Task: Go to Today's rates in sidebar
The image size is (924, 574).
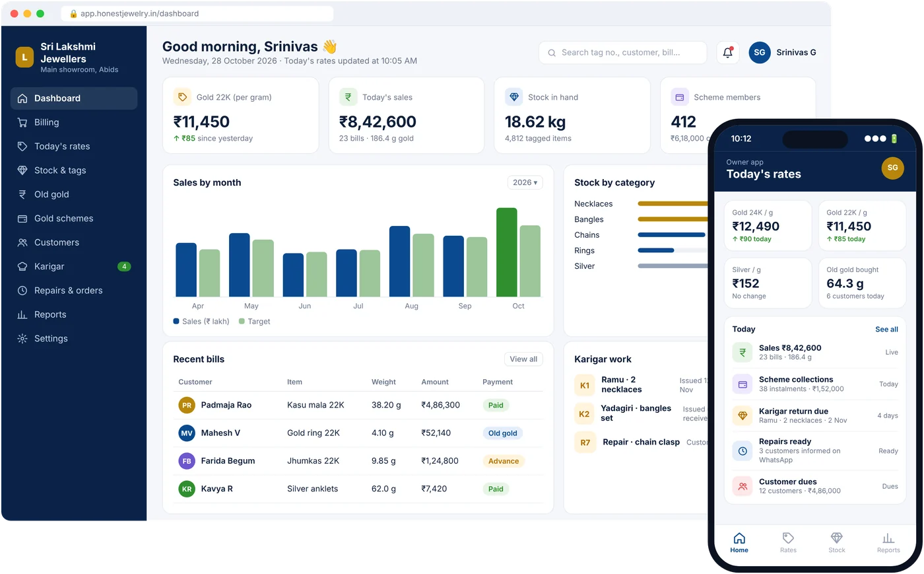Action: point(74,146)
